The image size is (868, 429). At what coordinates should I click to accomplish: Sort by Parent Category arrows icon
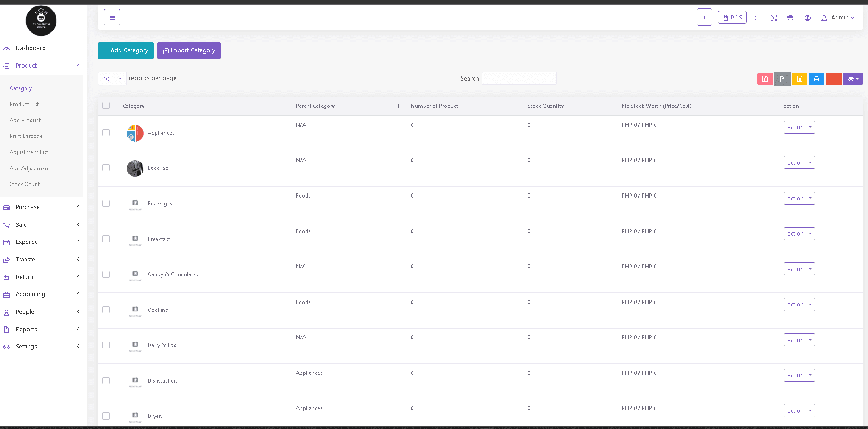click(x=399, y=106)
